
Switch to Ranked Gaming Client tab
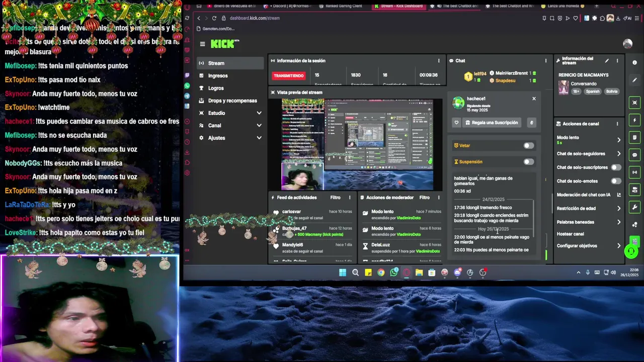(x=341, y=6)
